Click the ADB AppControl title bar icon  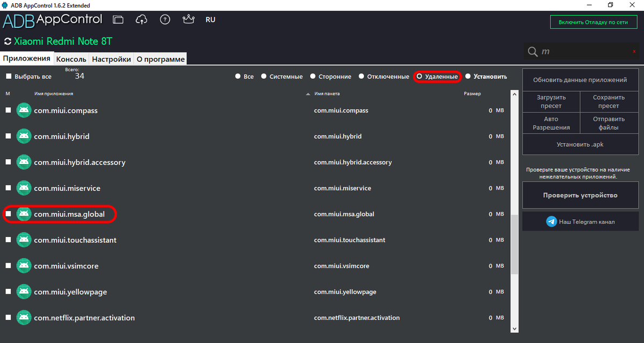5,5
